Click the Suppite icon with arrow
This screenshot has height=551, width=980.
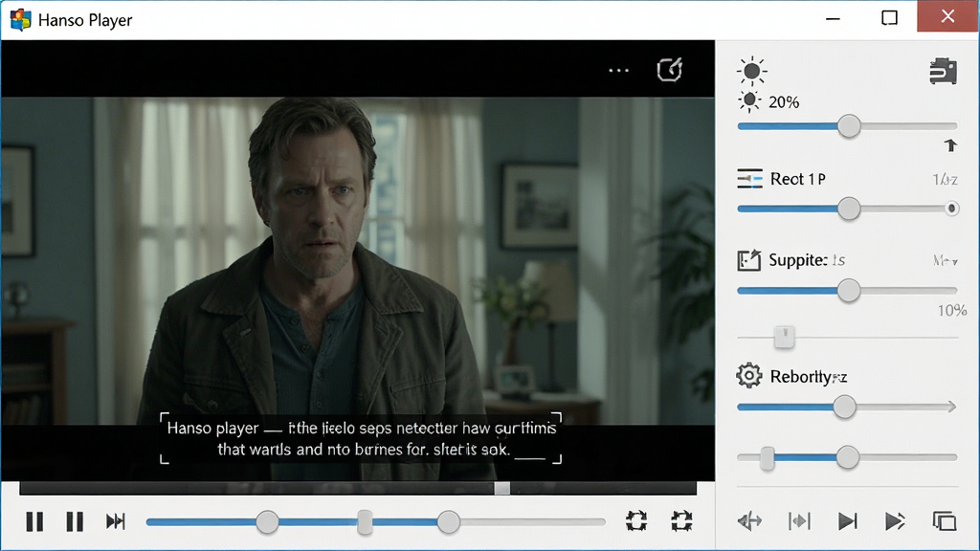748,260
